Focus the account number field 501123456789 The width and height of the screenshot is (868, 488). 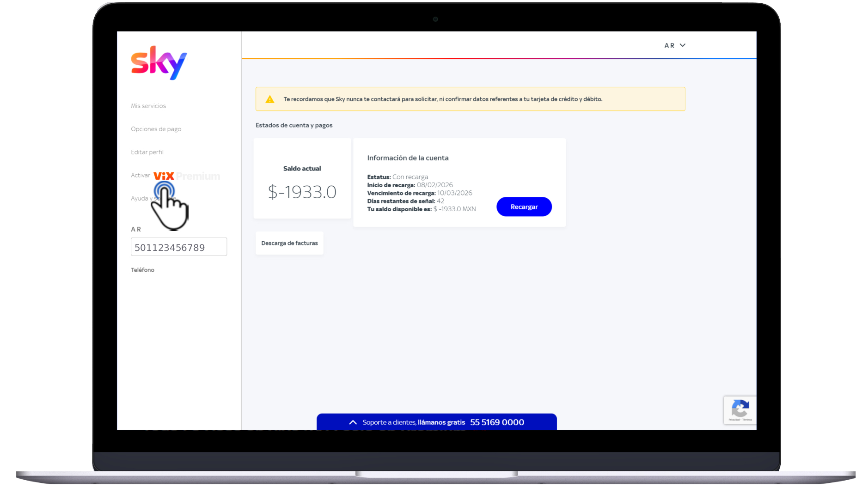(179, 247)
